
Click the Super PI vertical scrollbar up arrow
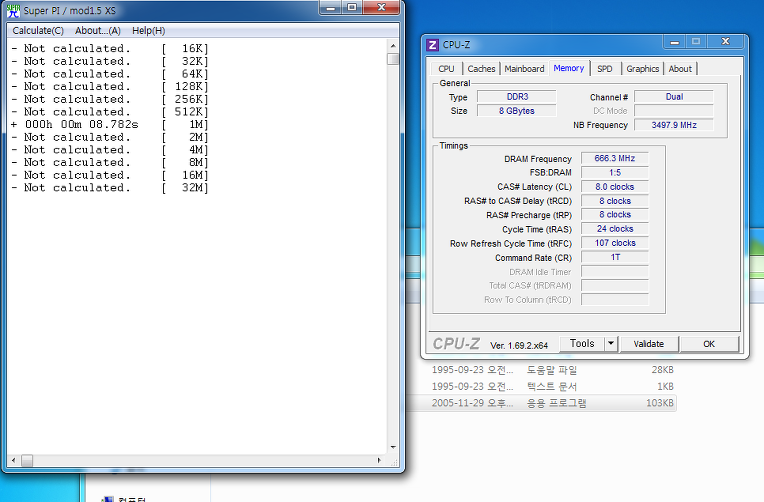coord(393,46)
